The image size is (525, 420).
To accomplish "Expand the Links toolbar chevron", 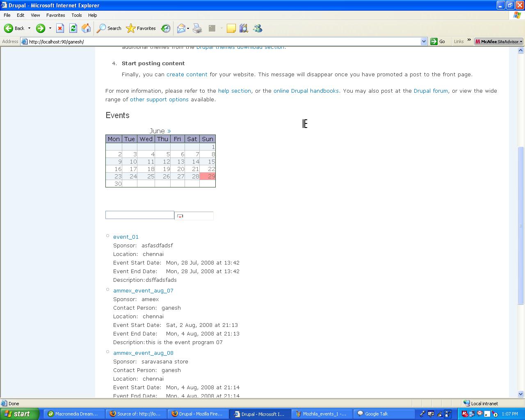I will tap(469, 40).
